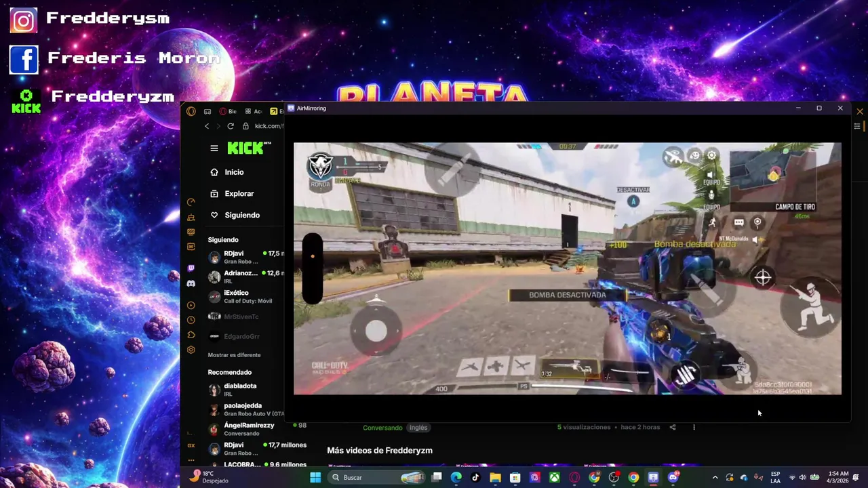Open RDjavi channel in Siguiendo list

pos(246,258)
